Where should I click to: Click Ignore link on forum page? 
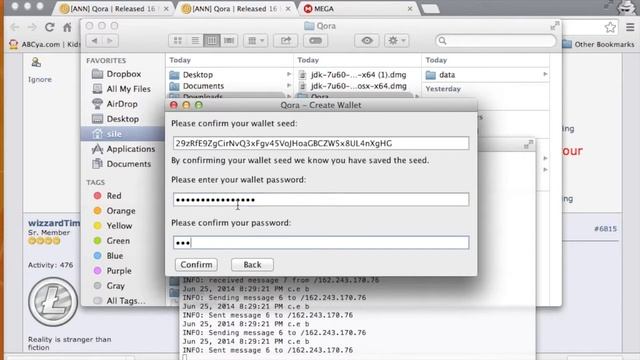pyautogui.click(x=40, y=79)
